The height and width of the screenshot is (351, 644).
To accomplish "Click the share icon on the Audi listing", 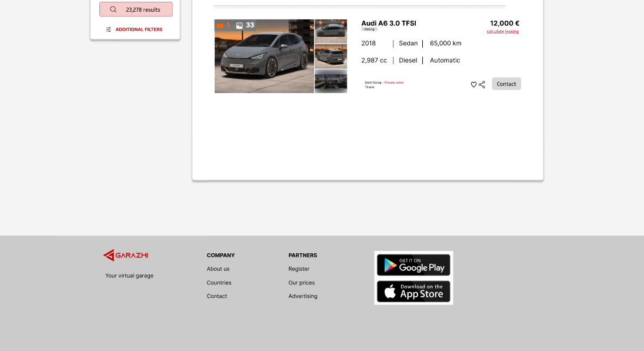I will click(x=482, y=85).
